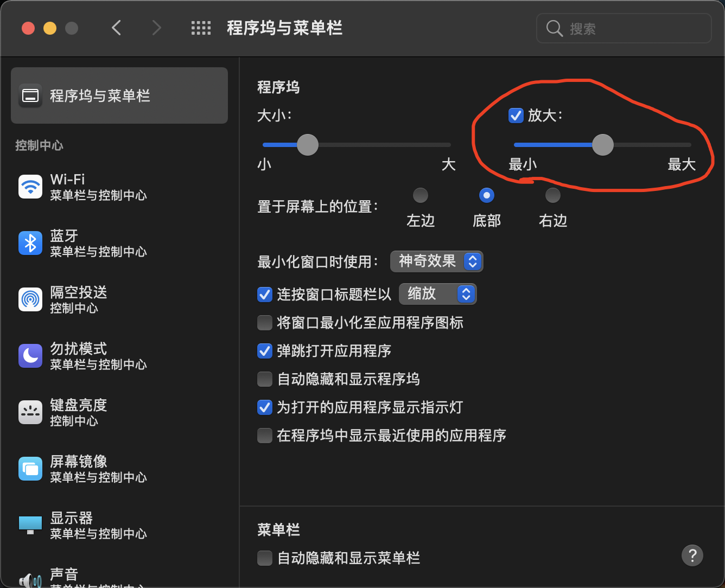Click the forward arrow in the toolbar
The height and width of the screenshot is (588, 725).
(x=157, y=28)
